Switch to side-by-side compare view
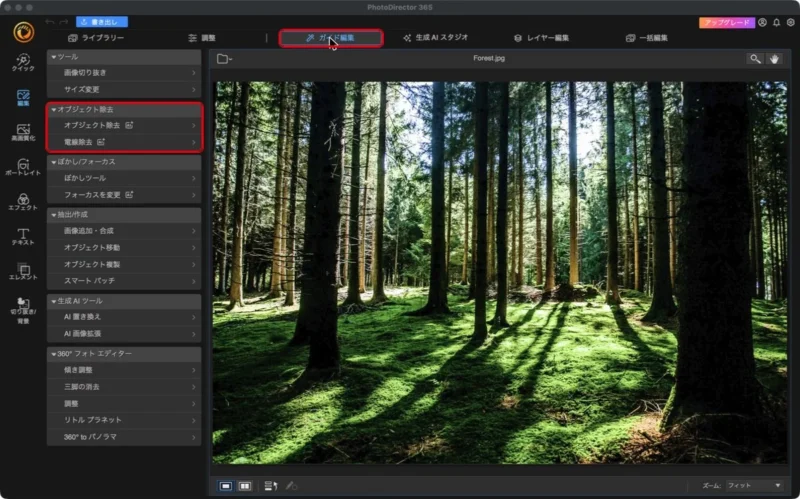Viewport: 800px width, 499px height. (x=245, y=486)
